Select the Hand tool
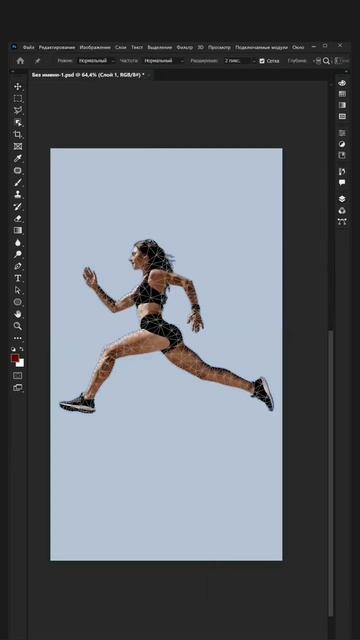The image size is (360, 640). (x=18, y=314)
